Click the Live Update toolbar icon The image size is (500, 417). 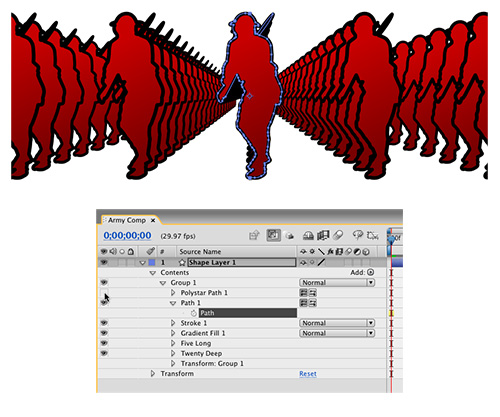coord(273,235)
